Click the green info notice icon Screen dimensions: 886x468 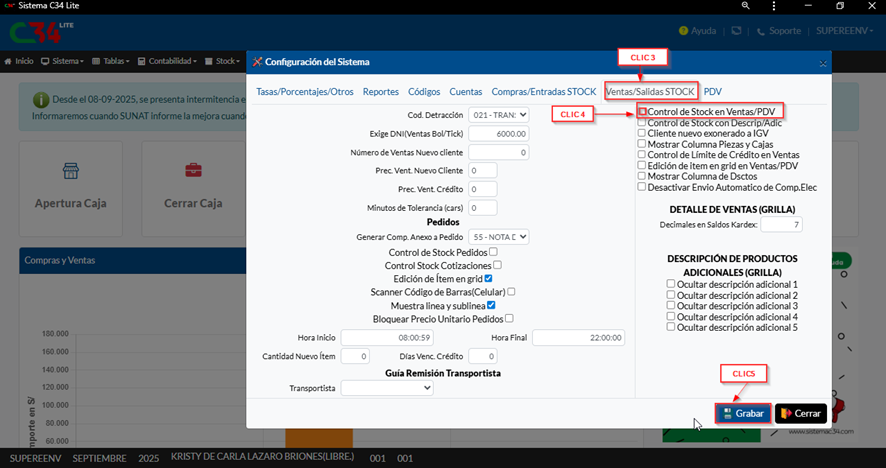tap(41, 101)
